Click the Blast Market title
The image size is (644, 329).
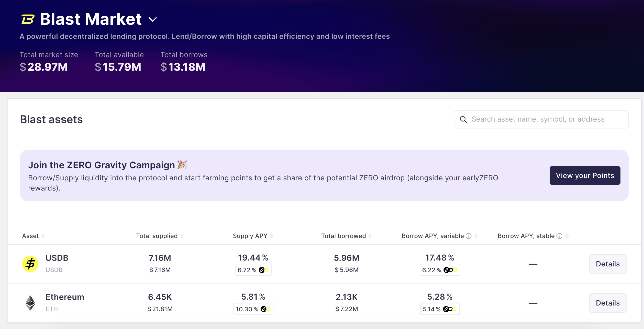coord(91,19)
